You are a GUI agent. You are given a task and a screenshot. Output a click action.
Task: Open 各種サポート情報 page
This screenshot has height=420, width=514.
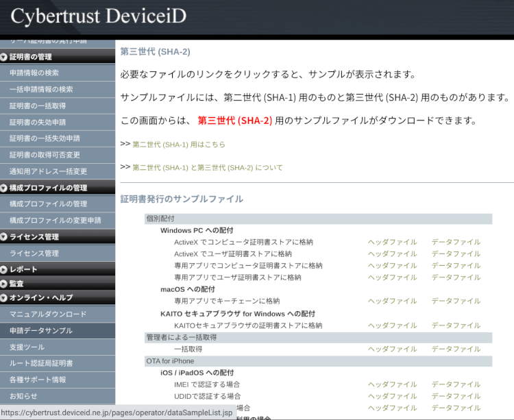(x=58, y=380)
